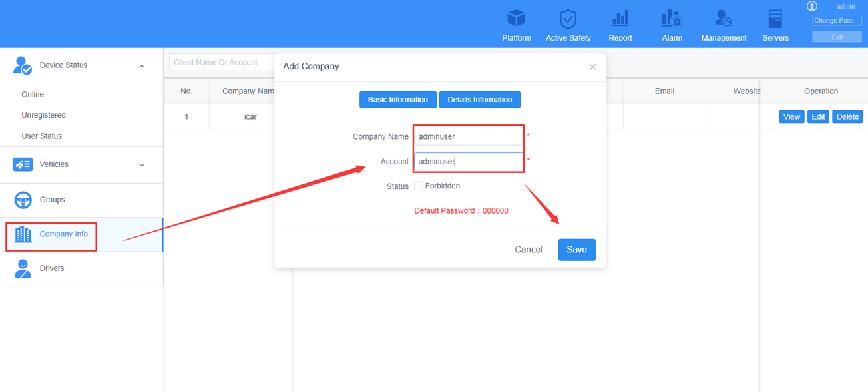Screen dimensions: 868x392
Task: View the icar company row
Action: 791,117
